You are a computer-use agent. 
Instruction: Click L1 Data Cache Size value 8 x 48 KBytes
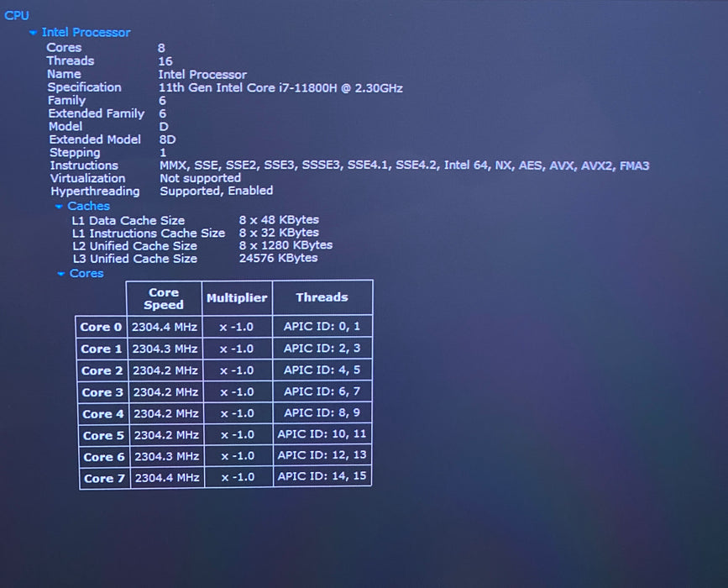279,220
